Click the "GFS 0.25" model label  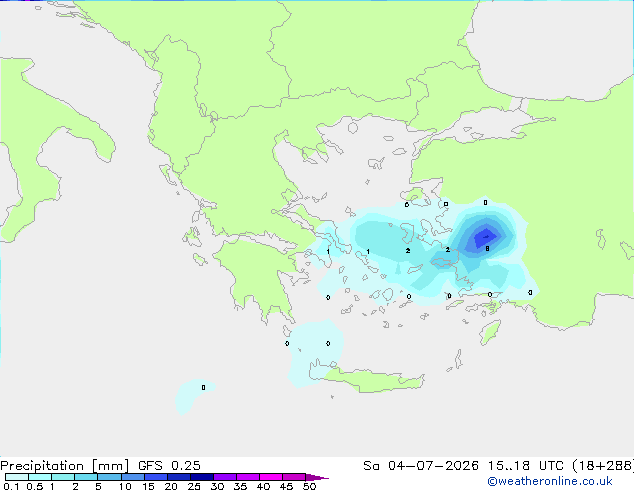[x=169, y=466]
